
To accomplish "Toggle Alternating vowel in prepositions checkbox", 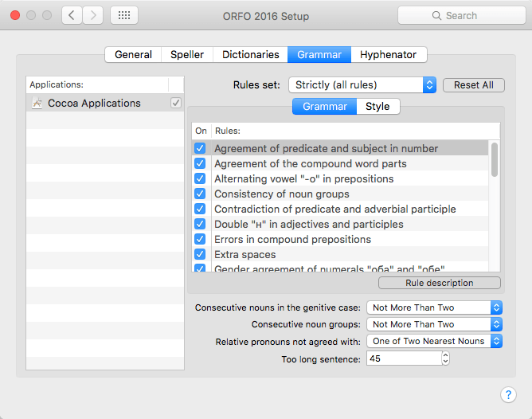I will pyautogui.click(x=200, y=178).
